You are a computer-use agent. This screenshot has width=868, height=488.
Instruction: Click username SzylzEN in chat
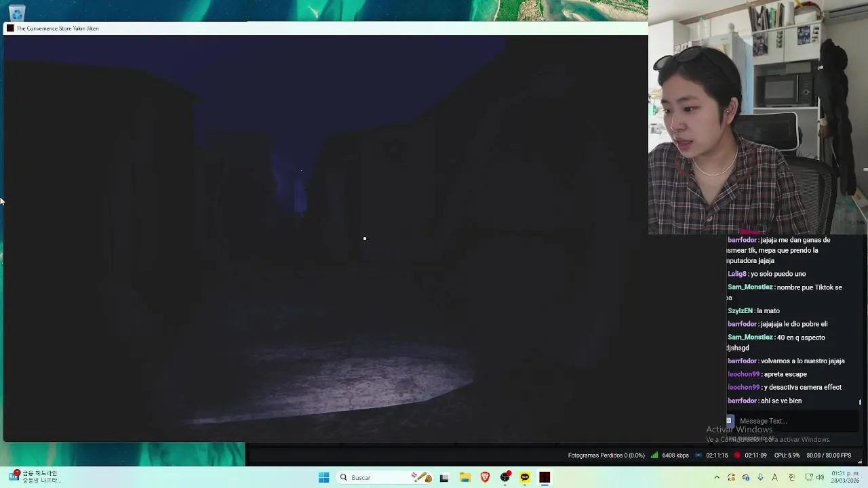740,310
